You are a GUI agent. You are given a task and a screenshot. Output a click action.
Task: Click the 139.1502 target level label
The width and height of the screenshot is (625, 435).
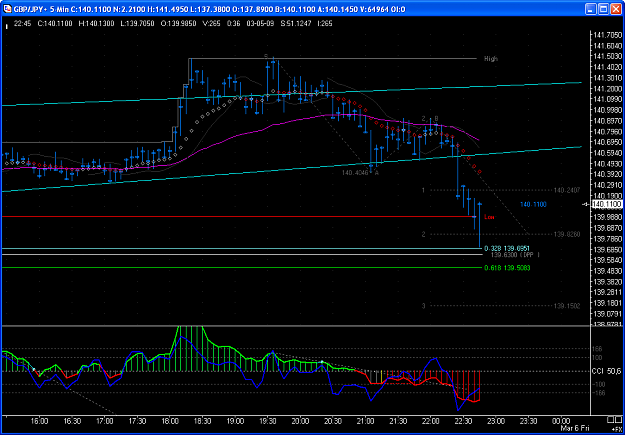pyautogui.click(x=567, y=306)
